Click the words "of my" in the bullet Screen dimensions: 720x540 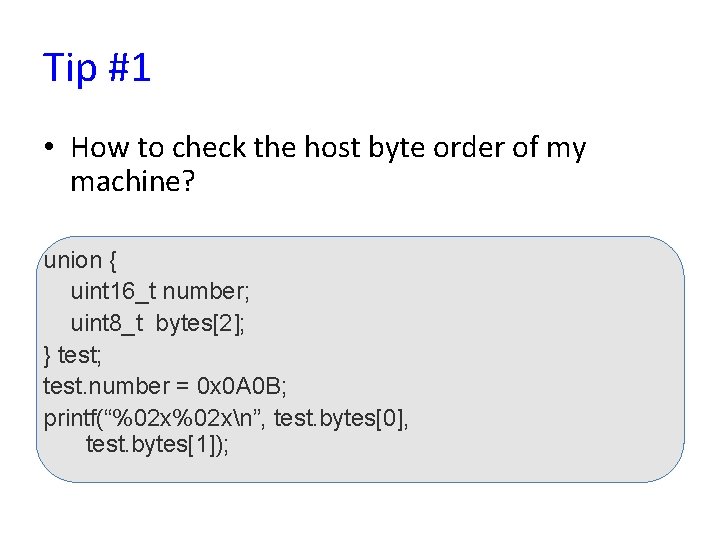[x=550, y=148]
